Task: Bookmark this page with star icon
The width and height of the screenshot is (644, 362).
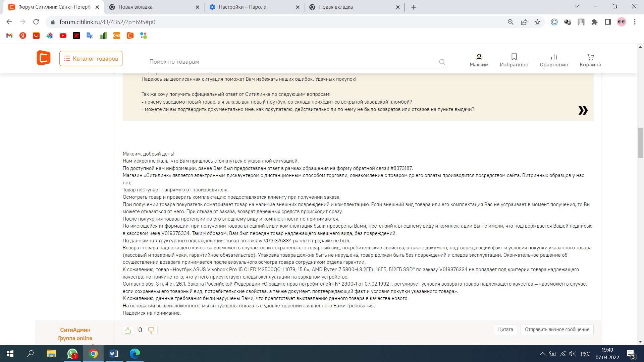Action: point(538,22)
